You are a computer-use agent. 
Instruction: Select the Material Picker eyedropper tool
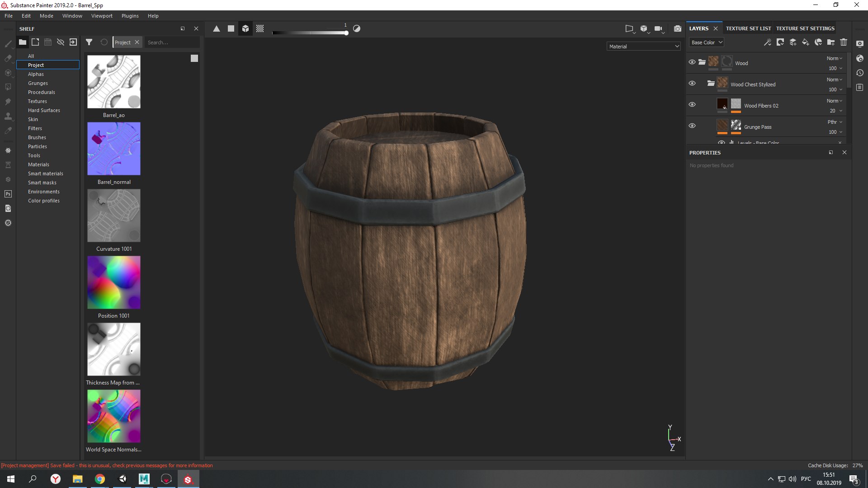8,131
